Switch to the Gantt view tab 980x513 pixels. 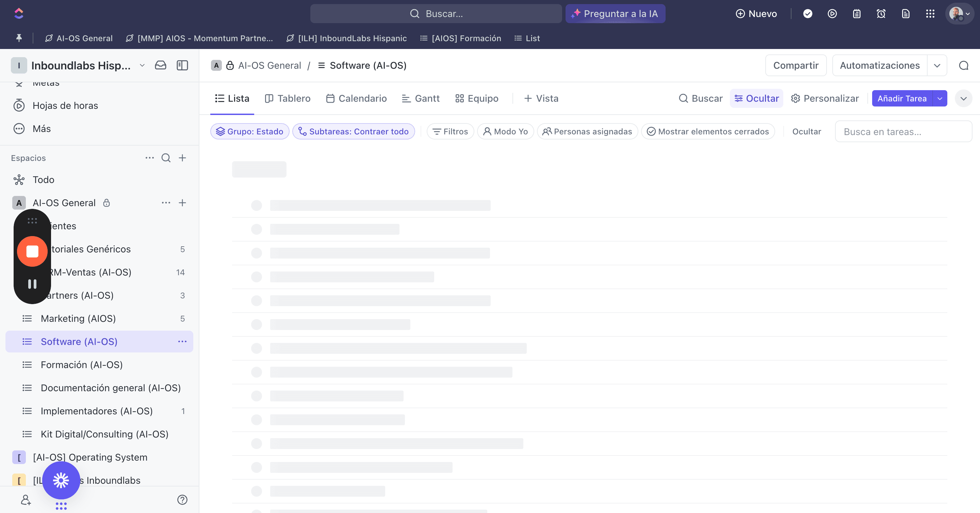[420, 99]
